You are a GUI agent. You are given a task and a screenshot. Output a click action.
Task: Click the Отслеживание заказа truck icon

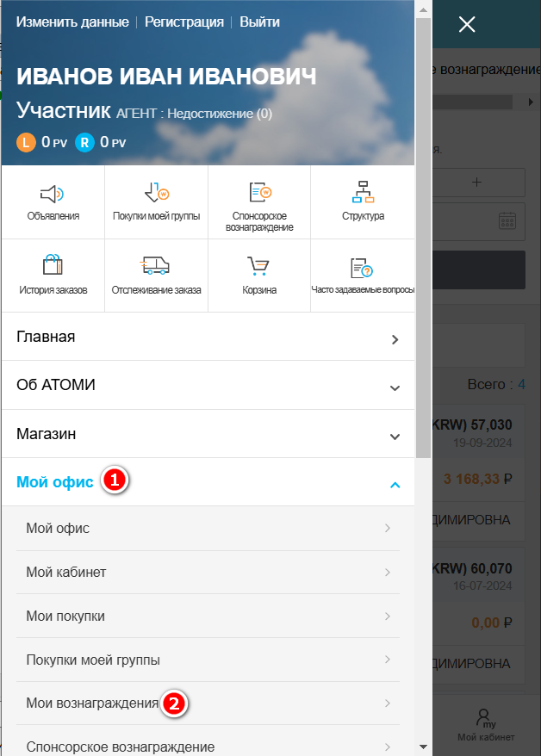156,266
